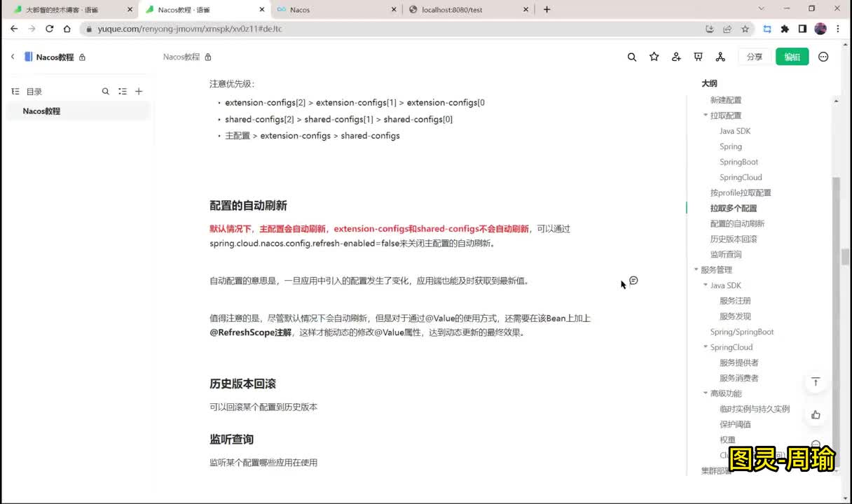Jump to SpringBoot in the outline
Screen dimensions: 852x504
point(739,162)
